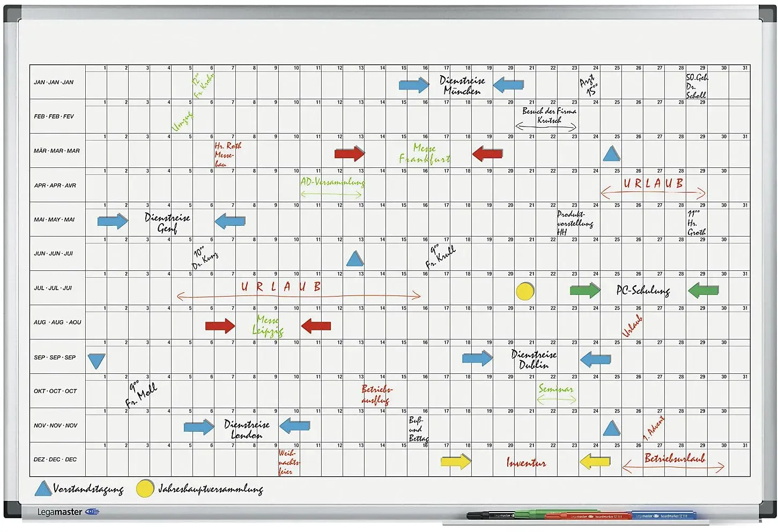The height and width of the screenshot is (532, 778).
Task: Click the 'DEZ · DEC · DEC' month label
Action: [x=55, y=460]
